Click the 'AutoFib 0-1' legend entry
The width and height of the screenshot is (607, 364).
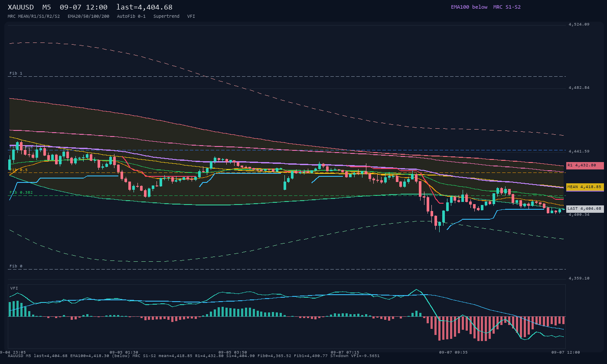[x=131, y=16]
